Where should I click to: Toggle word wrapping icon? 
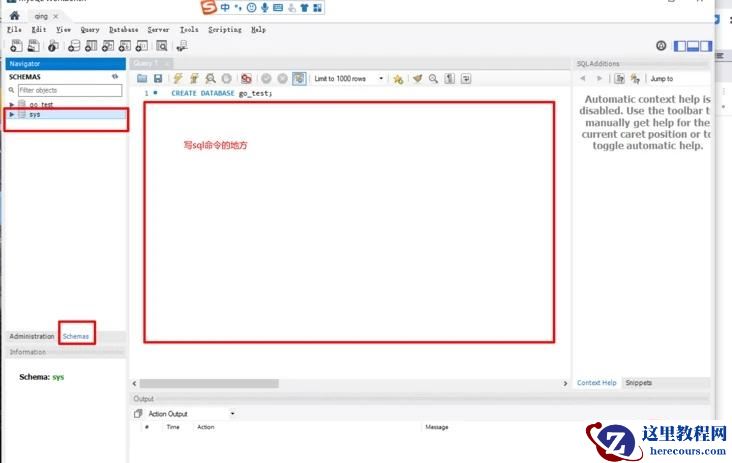pyautogui.click(x=466, y=79)
